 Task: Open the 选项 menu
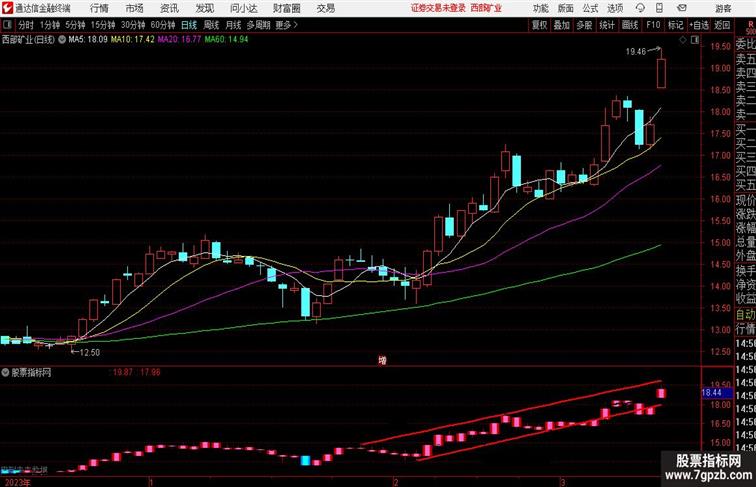pos(615,8)
